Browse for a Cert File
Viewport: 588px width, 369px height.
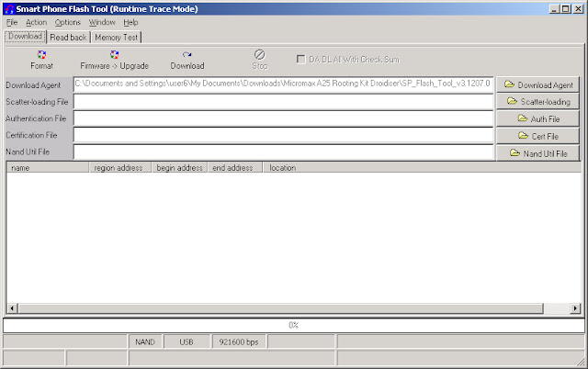tap(538, 136)
